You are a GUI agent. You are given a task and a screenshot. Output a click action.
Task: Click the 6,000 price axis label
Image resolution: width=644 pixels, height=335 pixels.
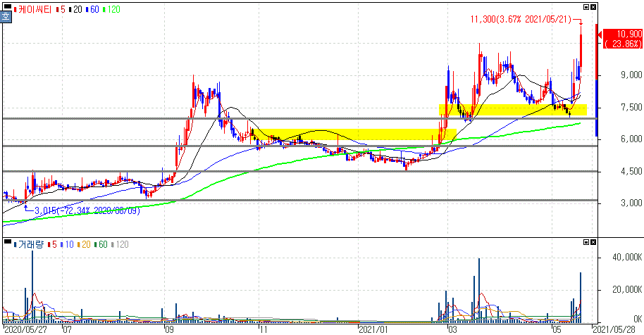point(631,139)
